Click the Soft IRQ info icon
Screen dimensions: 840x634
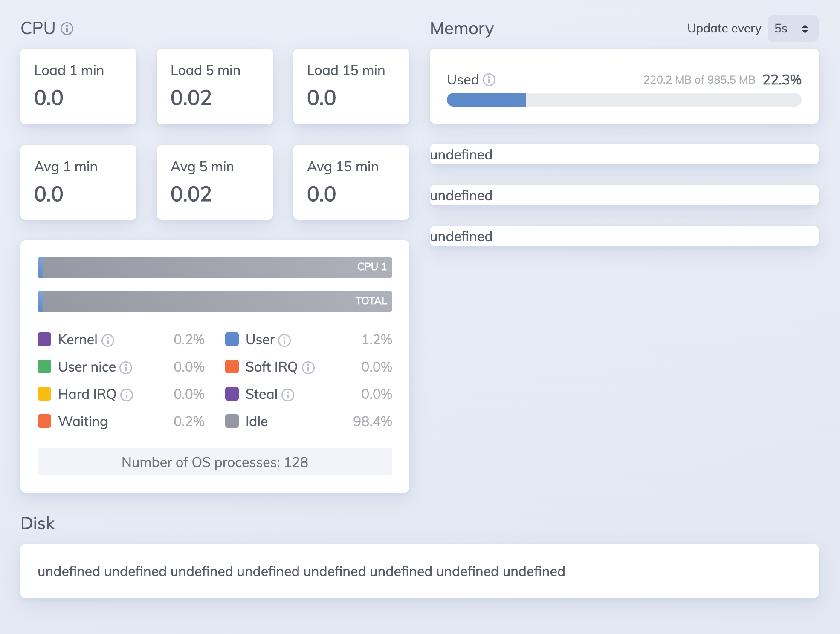308,367
